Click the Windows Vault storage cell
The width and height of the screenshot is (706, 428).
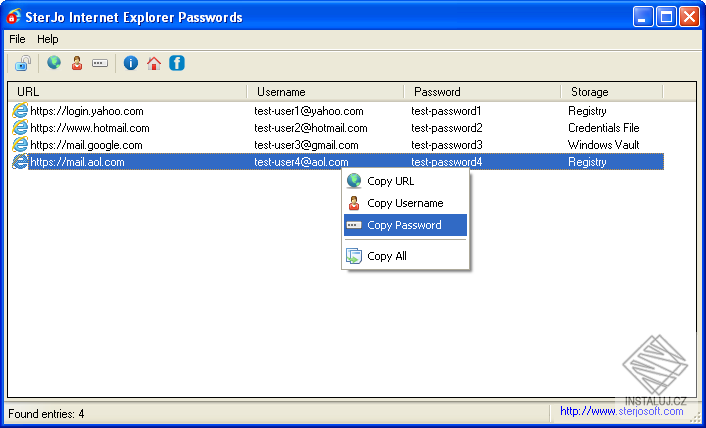pyautogui.click(x=604, y=145)
